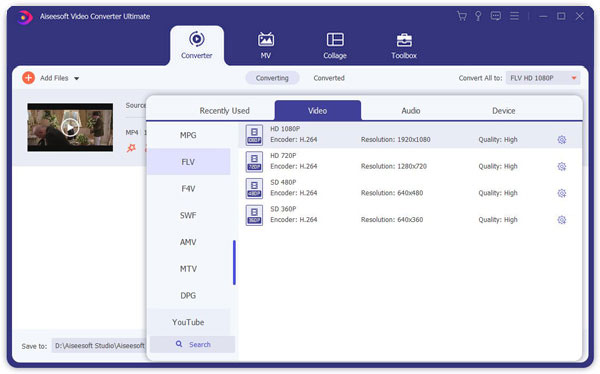Switch to the MV module
600x374 pixels.
point(266,46)
